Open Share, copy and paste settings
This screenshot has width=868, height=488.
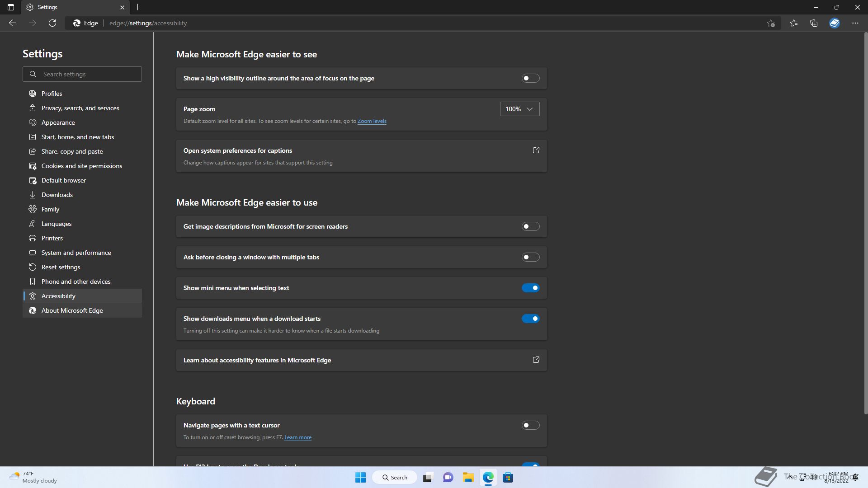click(82, 151)
